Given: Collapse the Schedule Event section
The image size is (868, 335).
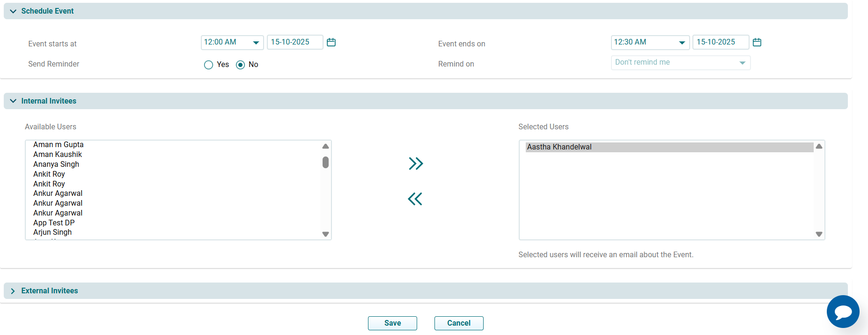Looking at the screenshot, I should pyautogui.click(x=13, y=11).
